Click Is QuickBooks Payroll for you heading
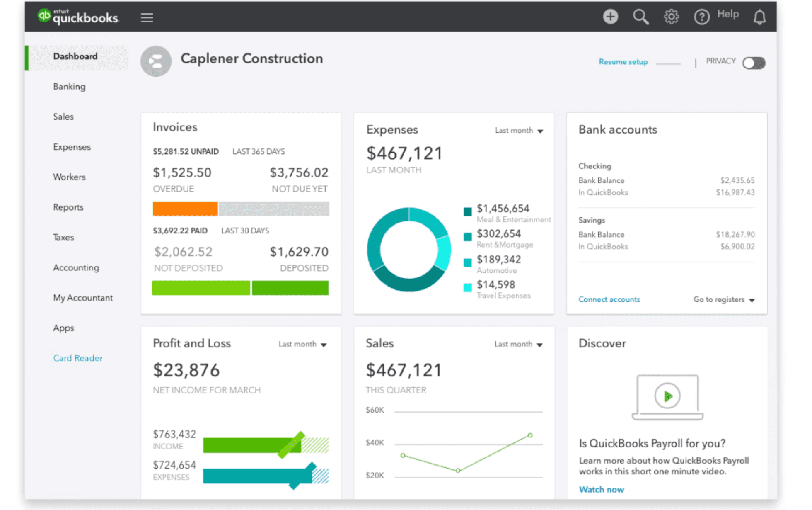 pyautogui.click(x=652, y=444)
